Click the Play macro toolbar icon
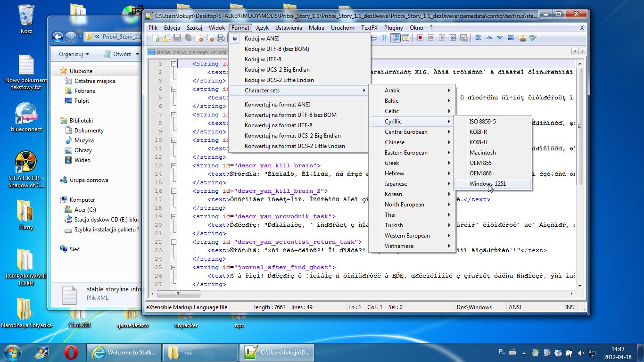 (442, 38)
